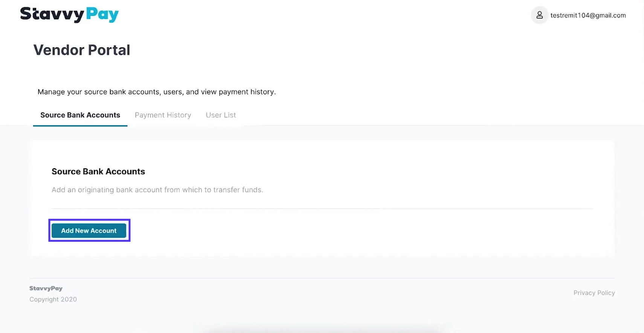Click the testremit104@gmail.com account email
The image size is (644, 333).
click(588, 15)
